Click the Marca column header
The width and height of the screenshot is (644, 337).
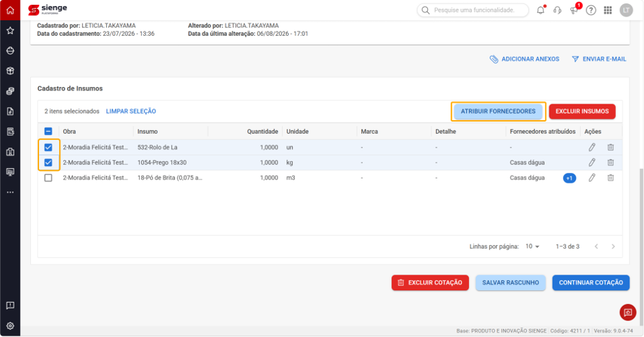click(369, 132)
